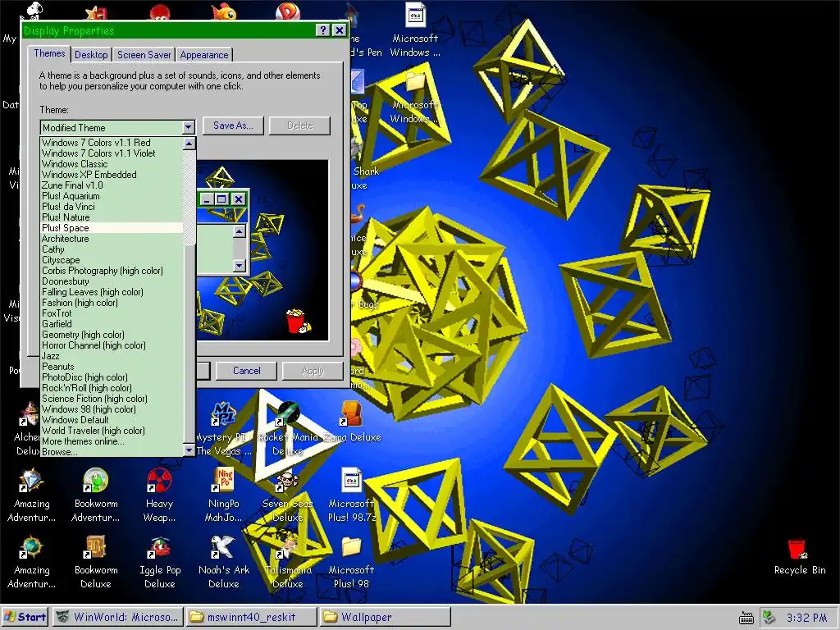Open the Start menu

coord(25,617)
